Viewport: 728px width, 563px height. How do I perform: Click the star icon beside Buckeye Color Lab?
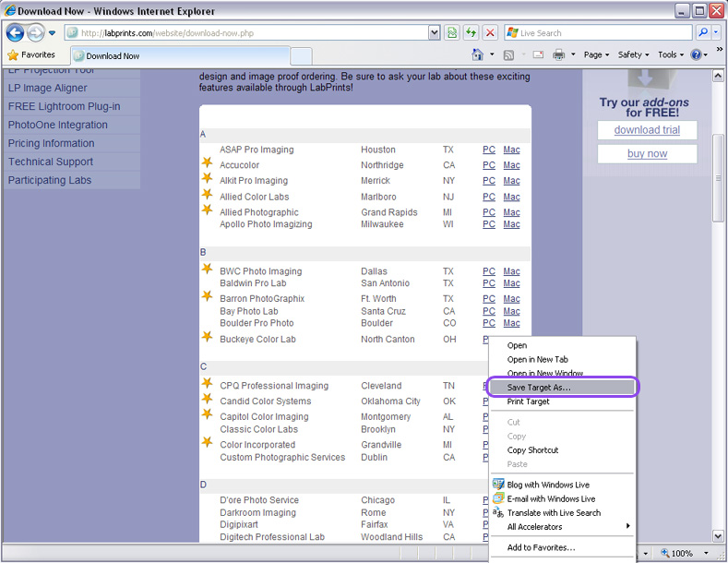[207, 337]
